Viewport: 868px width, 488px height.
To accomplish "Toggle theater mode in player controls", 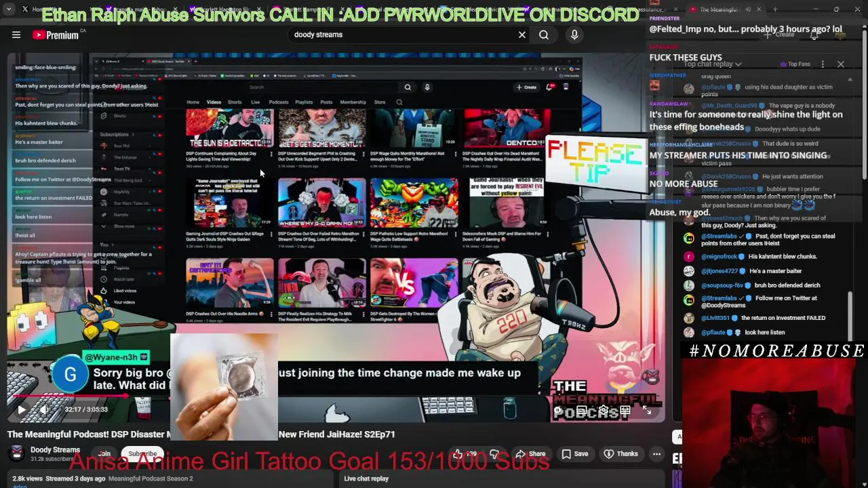I will point(625,409).
